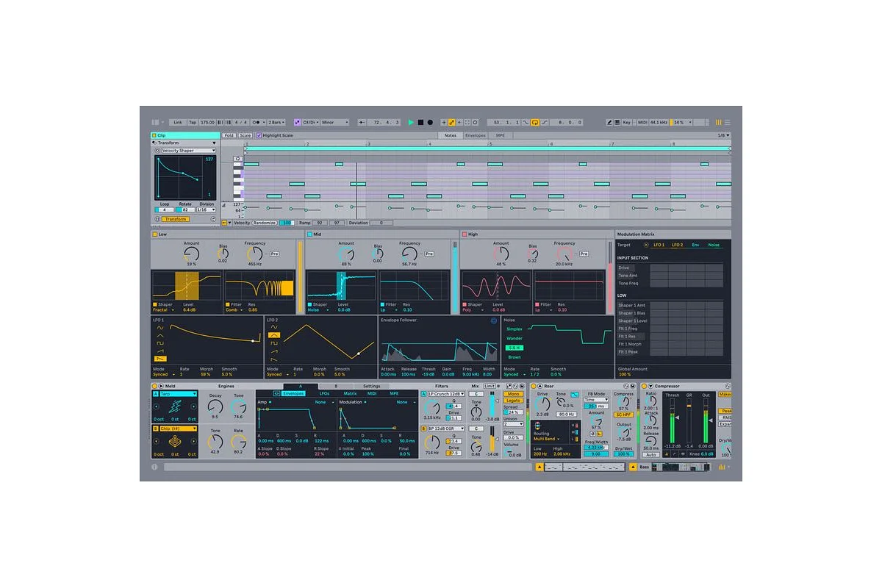
Task: Select square waveform icon in LFO 2
Action: (273, 343)
